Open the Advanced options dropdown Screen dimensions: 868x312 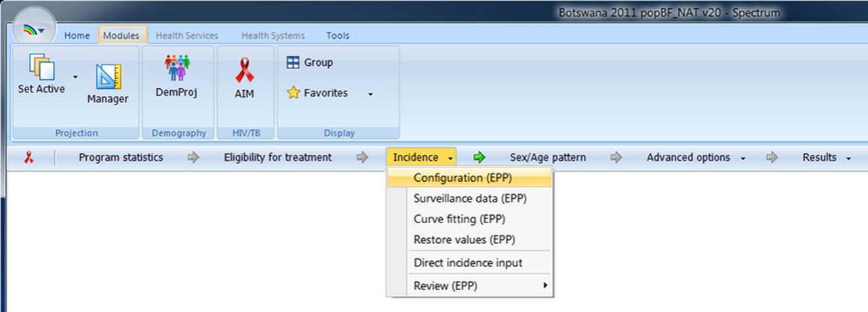click(x=696, y=157)
